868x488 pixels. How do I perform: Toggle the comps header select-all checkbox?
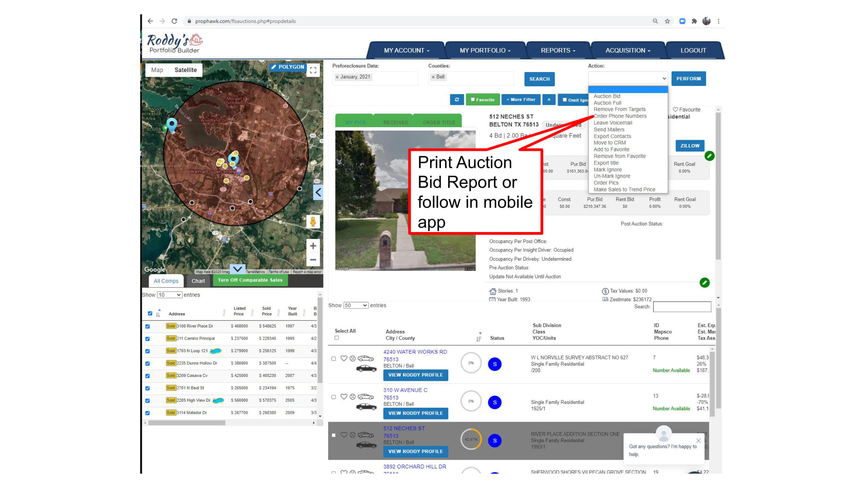tap(150, 313)
